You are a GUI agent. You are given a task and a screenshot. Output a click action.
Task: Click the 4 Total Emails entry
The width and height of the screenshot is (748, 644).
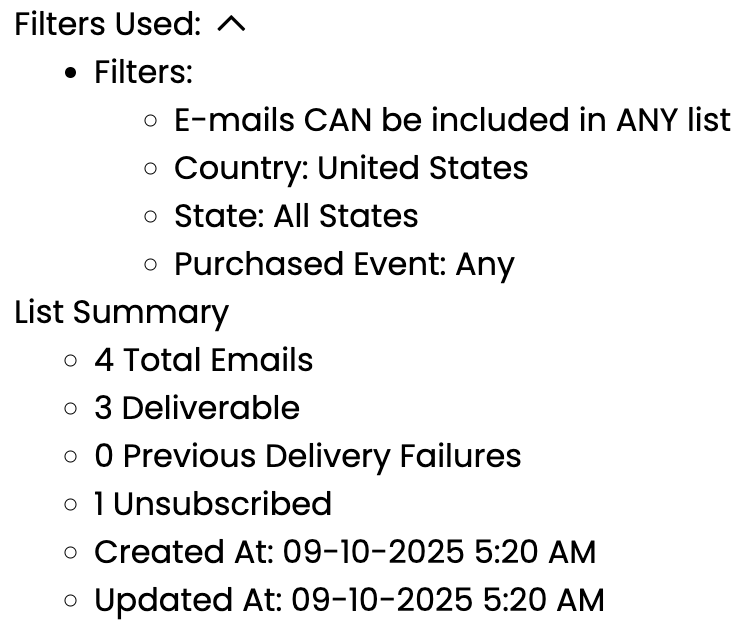(204, 360)
